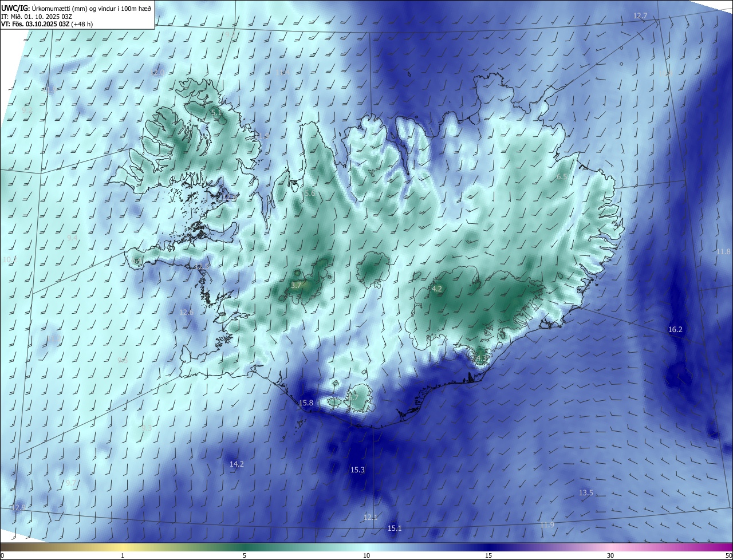Select the 9.4 value label

72,238
